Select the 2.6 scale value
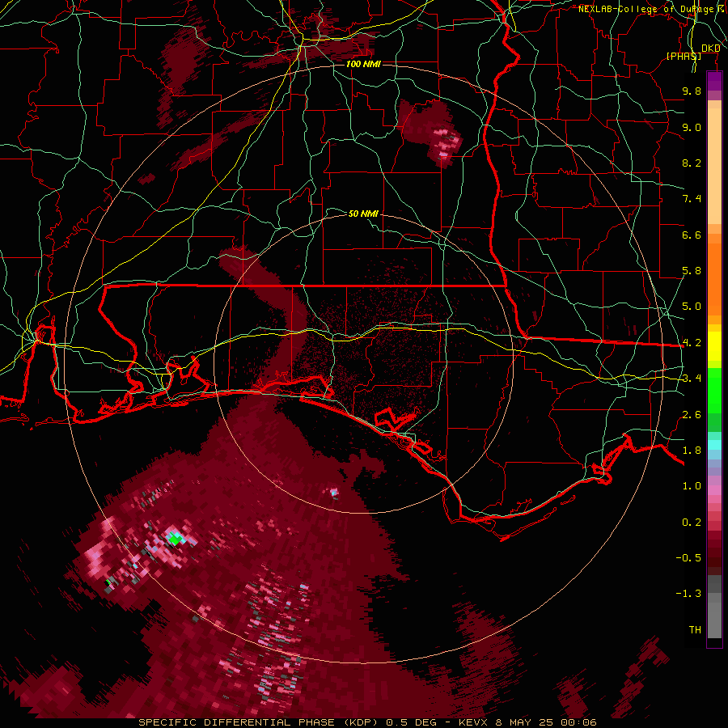The width and height of the screenshot is (728, 728). click(x=692, y=415)
